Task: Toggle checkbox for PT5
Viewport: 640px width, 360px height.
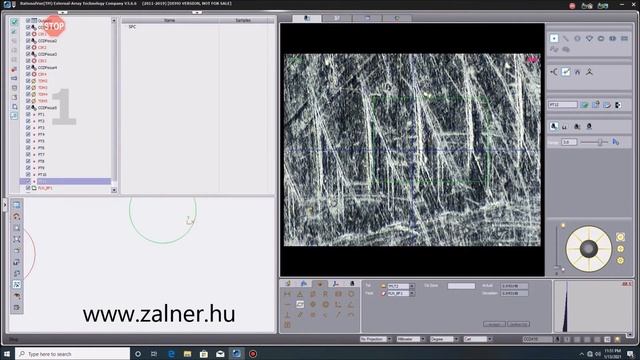Action: click(28, 141)
